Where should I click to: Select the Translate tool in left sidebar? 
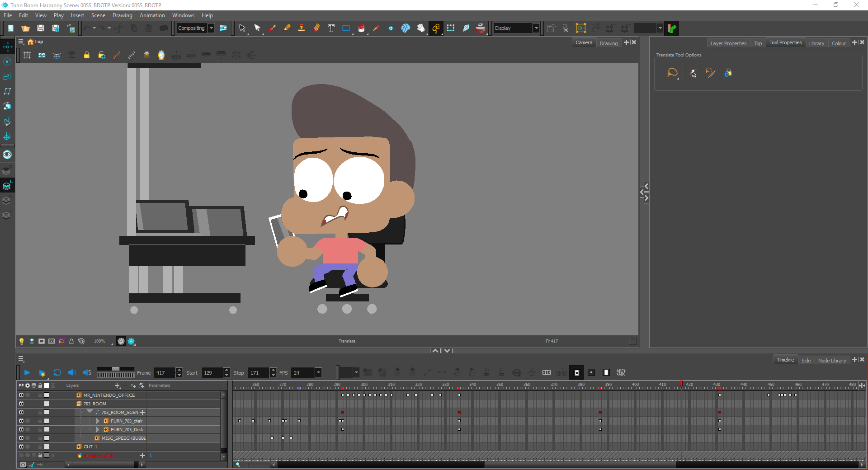click(x=7, y=47)
